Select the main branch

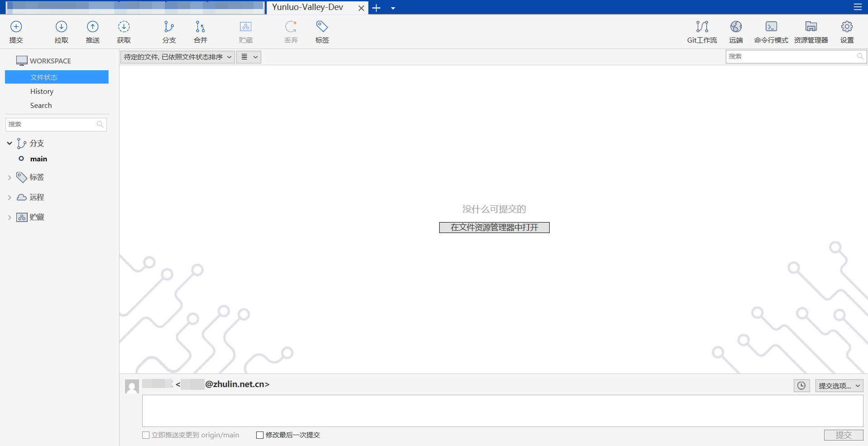click(38, 159)
